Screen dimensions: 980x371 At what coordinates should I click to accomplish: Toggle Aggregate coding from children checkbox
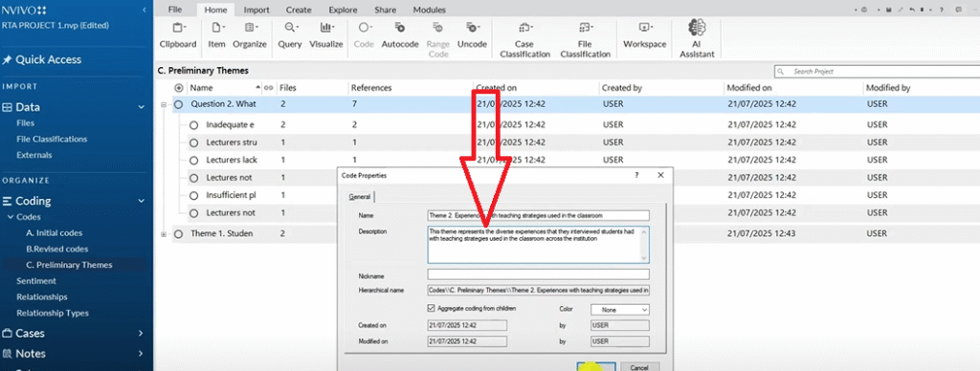(x=432, y=309)
